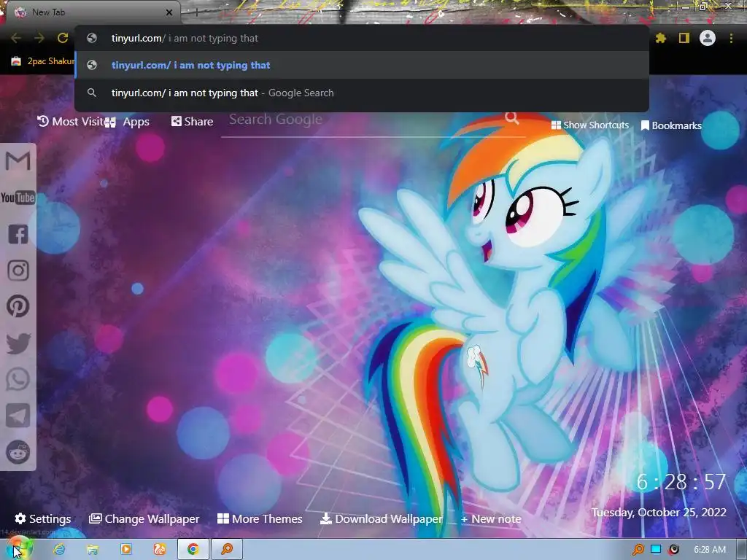Image resolution: width=747 pixels, height=560 pixels.
Task: Open Instagram sidebar shortcut
Action: coord(18,270)
